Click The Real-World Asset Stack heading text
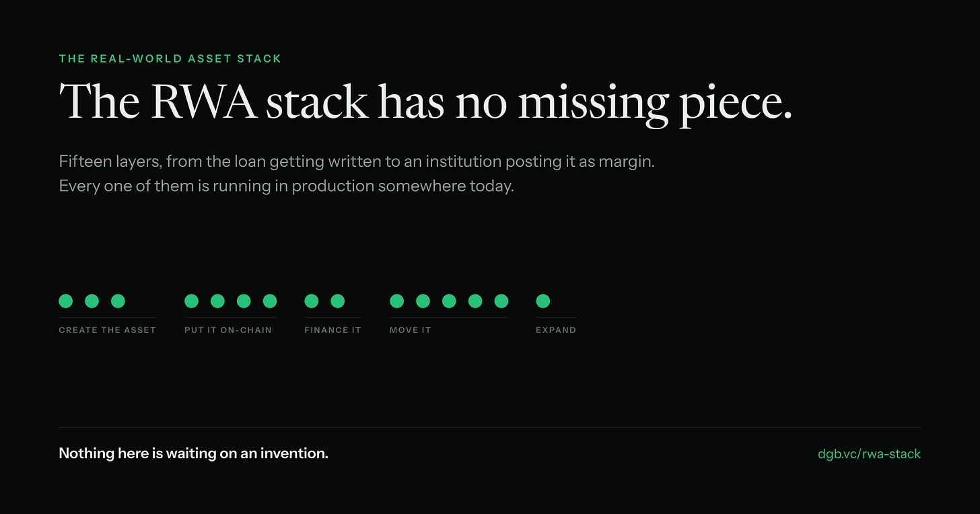 (170, 59)
